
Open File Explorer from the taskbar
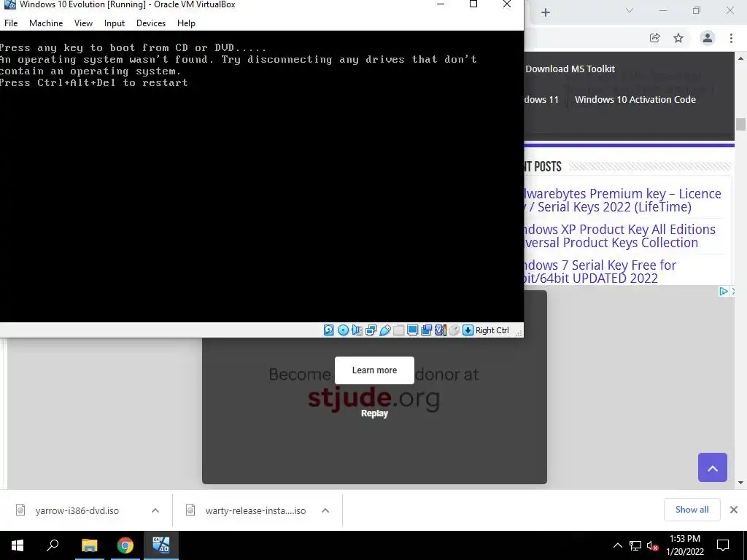89,545
